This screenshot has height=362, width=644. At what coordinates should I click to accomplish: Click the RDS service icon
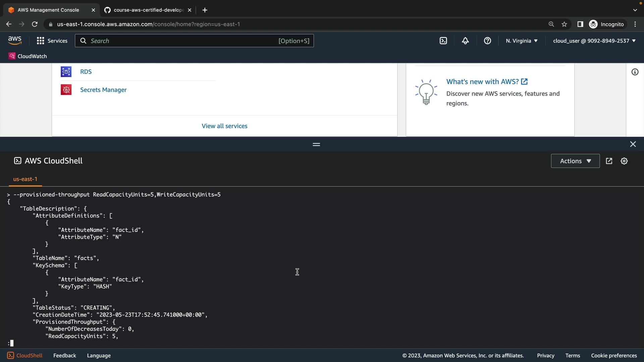point(66,72)
